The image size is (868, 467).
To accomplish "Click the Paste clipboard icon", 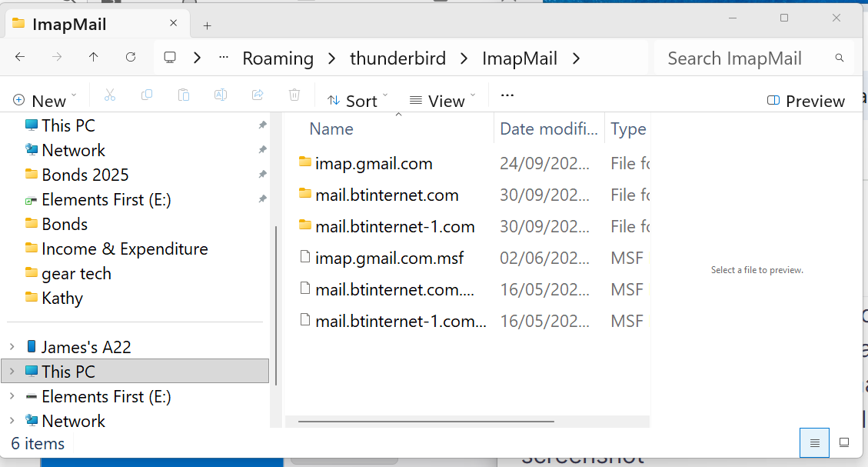I will 184,95.
